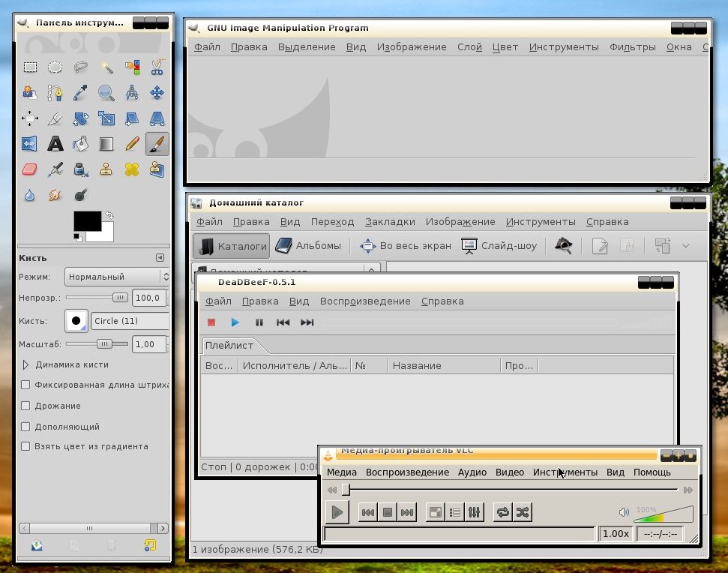The height and width of the screenshot is (573, 728).
Task: Open VLC extended settings equalizer button
Action: (474, 512)
